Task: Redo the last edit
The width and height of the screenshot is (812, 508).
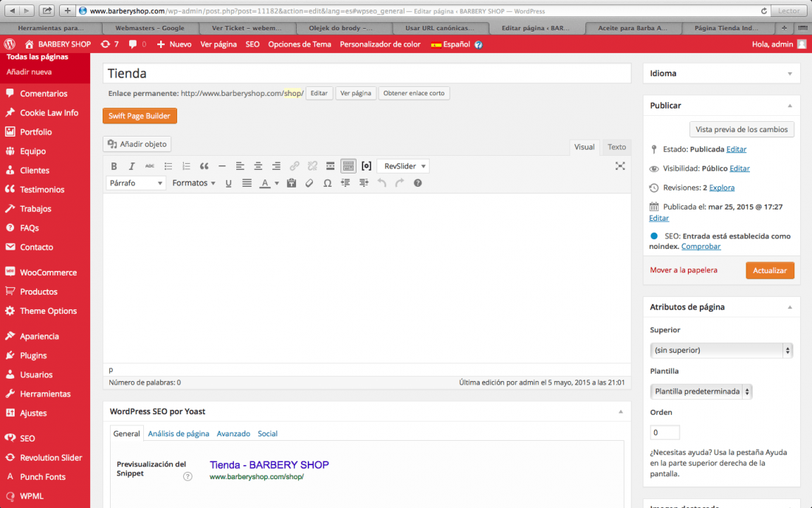Action: pos(399,183)
